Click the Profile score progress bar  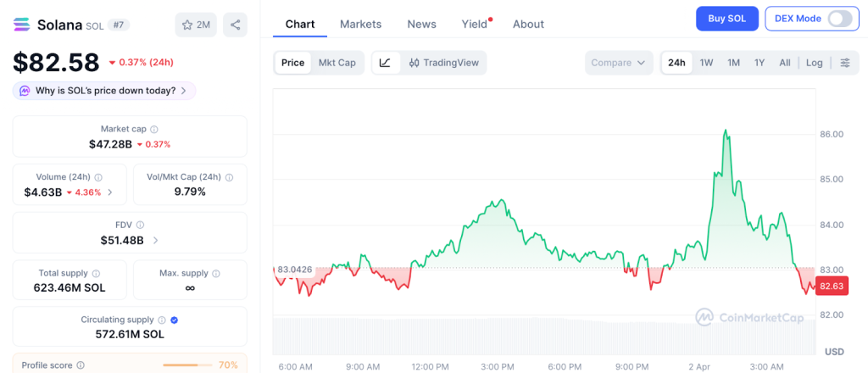(187, 365)
